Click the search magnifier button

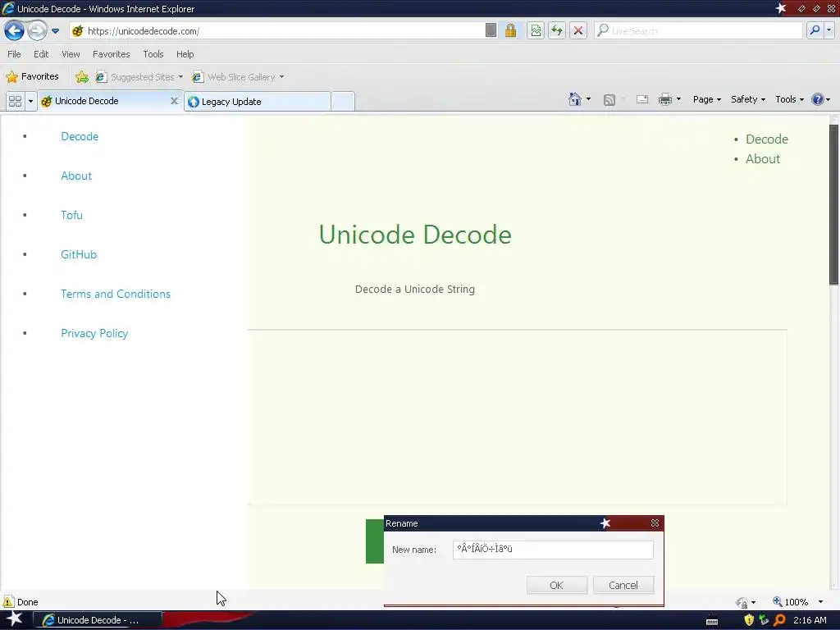[x=815, y=30]
